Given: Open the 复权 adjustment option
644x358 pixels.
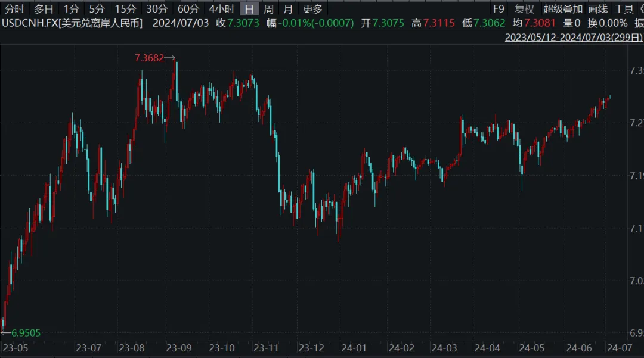Looking at the screenshot, I should pos(525,9).
